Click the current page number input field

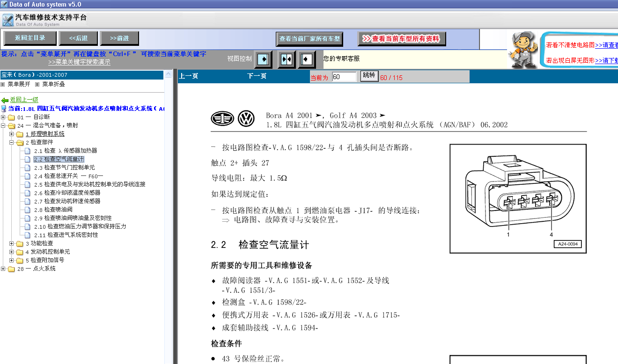point(344,77)
